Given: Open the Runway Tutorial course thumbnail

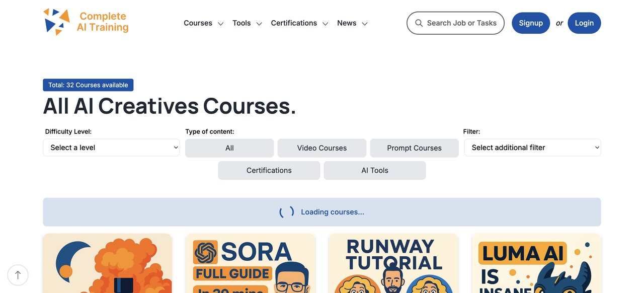Looking at the screenshot, I should click(393, 263).
